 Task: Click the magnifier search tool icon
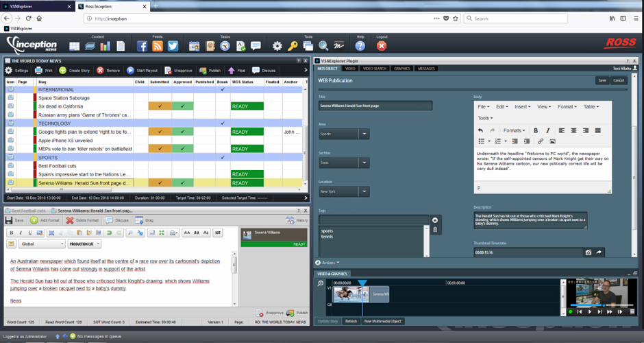coord(323,46)
